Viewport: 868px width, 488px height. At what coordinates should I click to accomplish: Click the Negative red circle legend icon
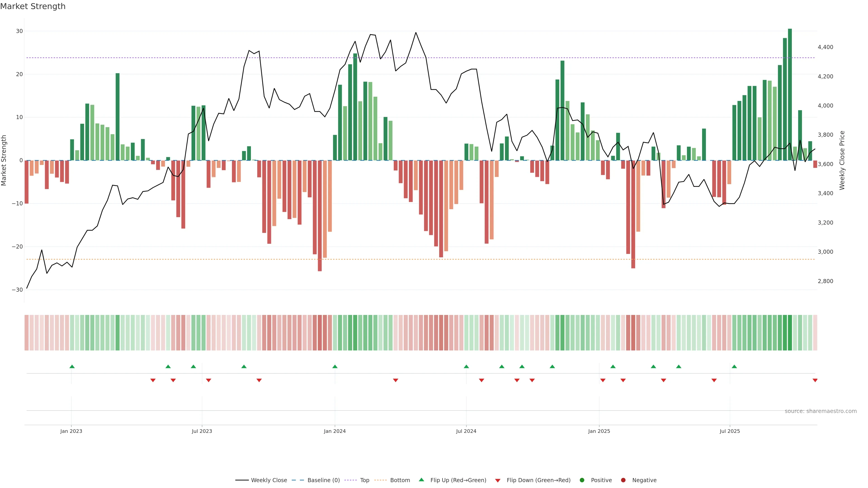tap(623, 480)
